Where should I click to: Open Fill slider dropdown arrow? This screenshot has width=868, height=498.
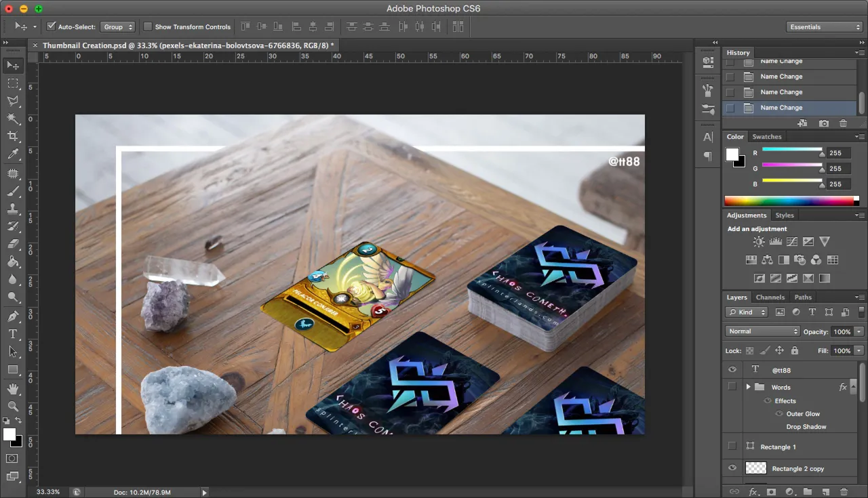coord(859,350)
